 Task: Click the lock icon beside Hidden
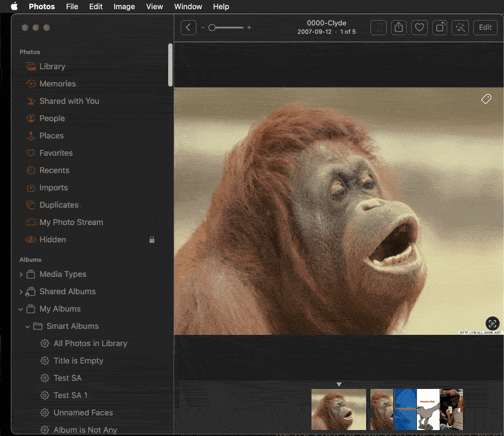point(152,240)
